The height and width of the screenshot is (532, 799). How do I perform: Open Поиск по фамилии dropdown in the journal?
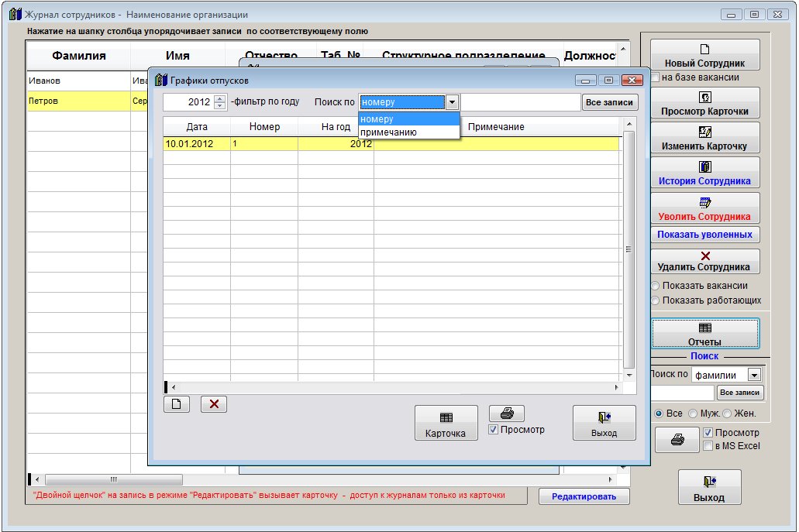[754, 376]
